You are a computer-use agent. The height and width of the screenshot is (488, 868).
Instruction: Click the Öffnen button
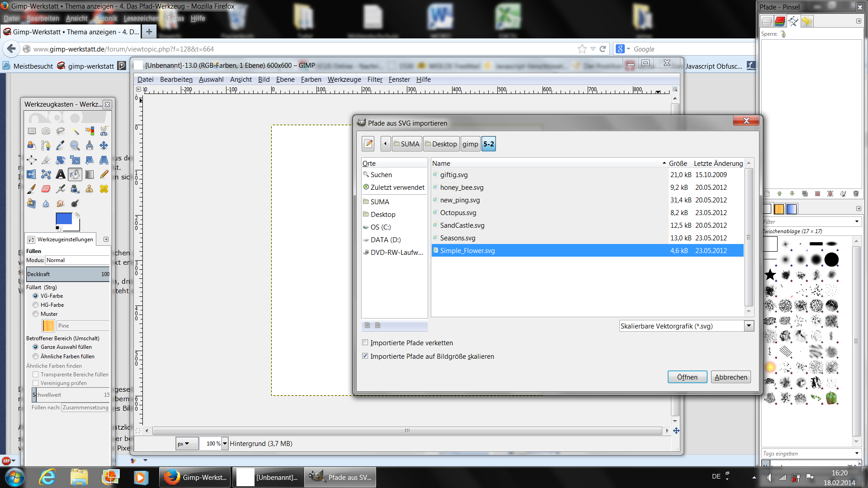pyautogui.click(x=687, y=377)
